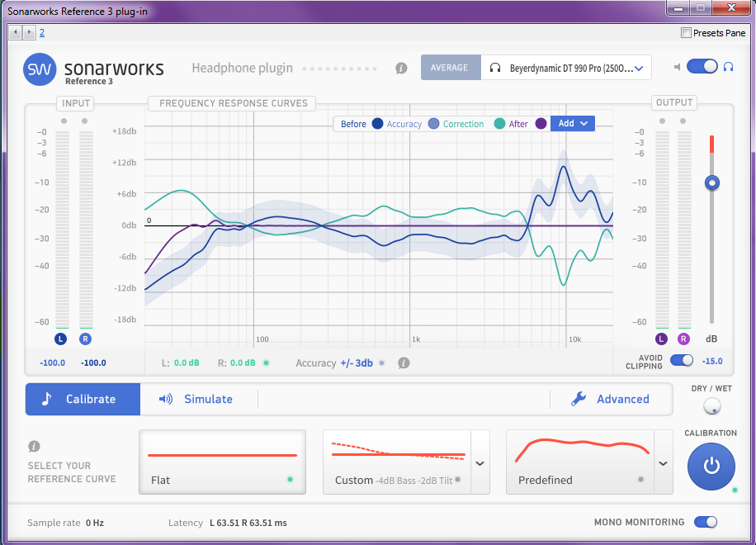Viewport: 756px width, 545px height.
Task: Toggle the After curve dot
Action: pyautogui.click(x=541, y=124)
